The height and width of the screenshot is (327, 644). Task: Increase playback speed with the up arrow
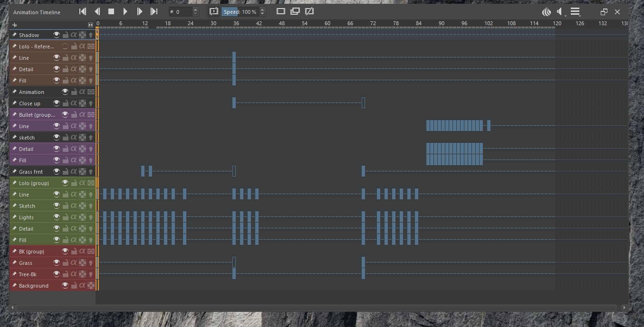point(263,9)
